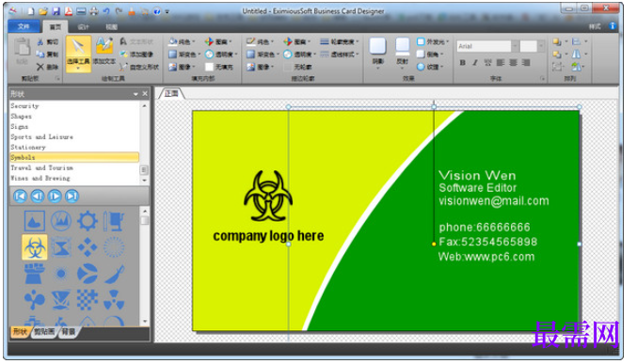Select the gear symbol shape
The width and height of the screenshot is (637, 364).
[x=88, y=221]
